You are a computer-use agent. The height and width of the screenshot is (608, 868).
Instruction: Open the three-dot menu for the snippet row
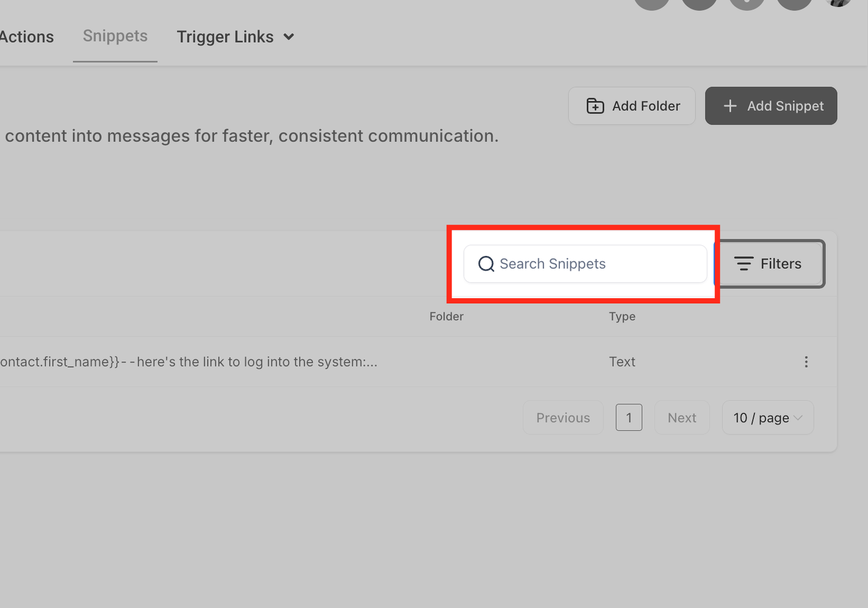[806, 362]
